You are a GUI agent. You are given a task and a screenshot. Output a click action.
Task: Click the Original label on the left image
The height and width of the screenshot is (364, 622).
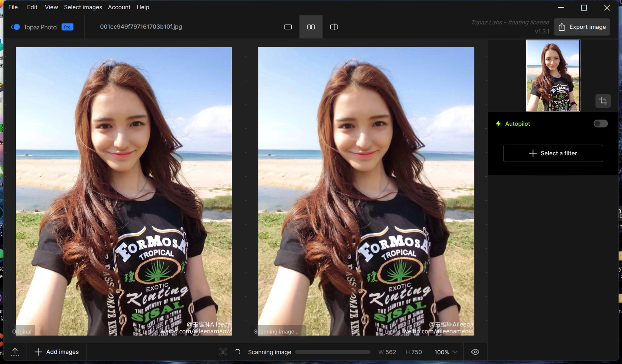(22, 331)
